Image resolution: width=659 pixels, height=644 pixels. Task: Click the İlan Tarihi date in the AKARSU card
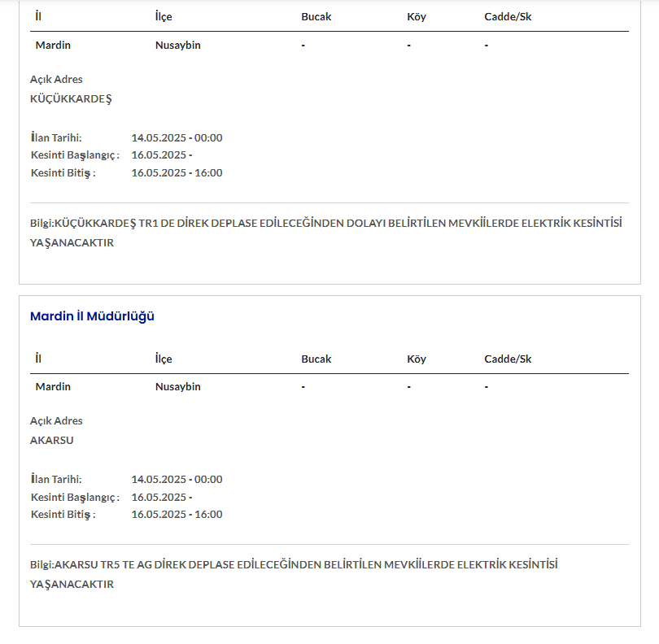pyautogui.click(x=177, y=480)
